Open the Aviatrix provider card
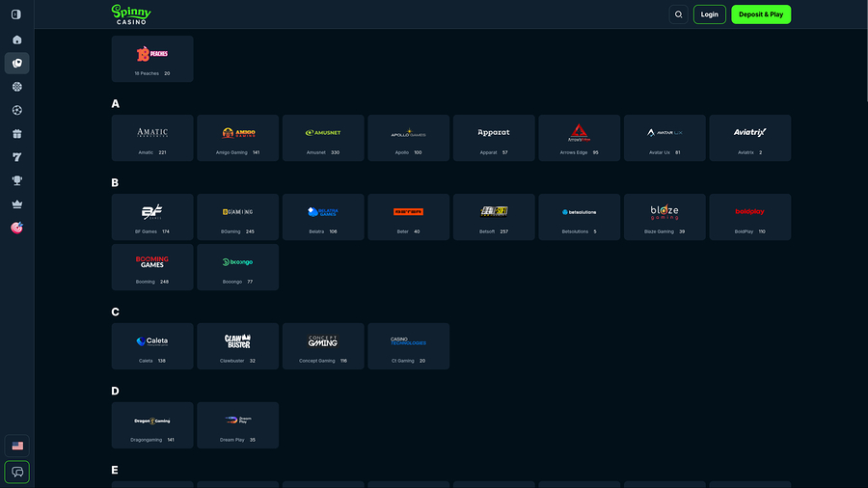Viewport: 868px width, 488px height. pyautogui.click(x=750, y=138)
